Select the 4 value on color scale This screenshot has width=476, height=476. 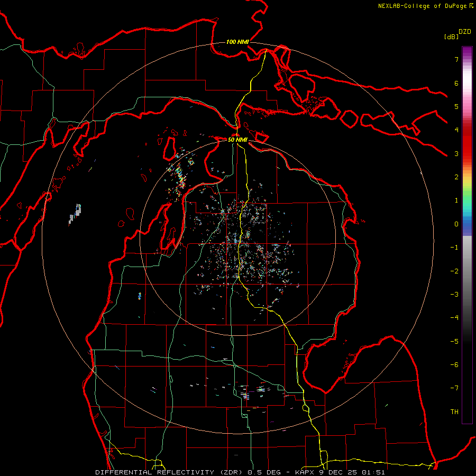click(456, 130)
